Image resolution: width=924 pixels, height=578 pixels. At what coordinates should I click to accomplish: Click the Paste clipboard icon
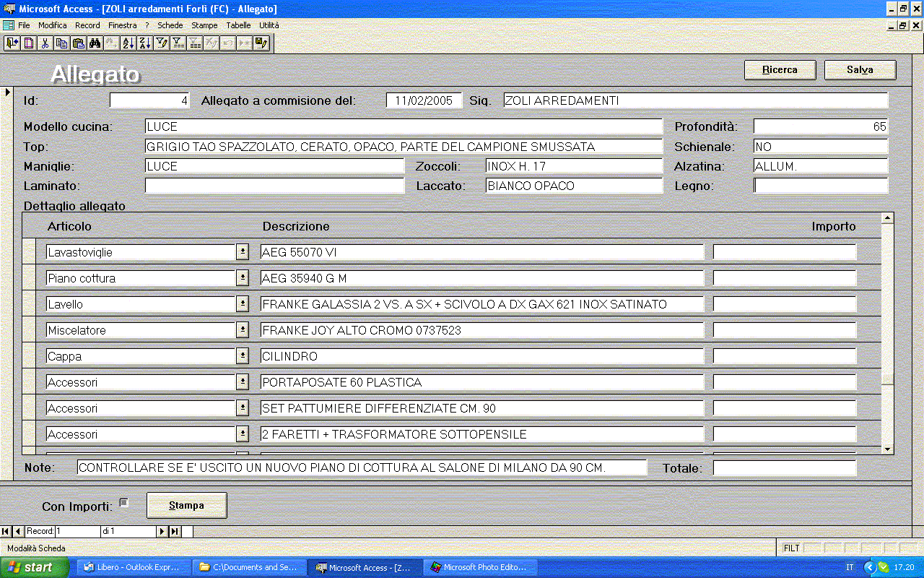pyautogui.click(x=79, y=43)
